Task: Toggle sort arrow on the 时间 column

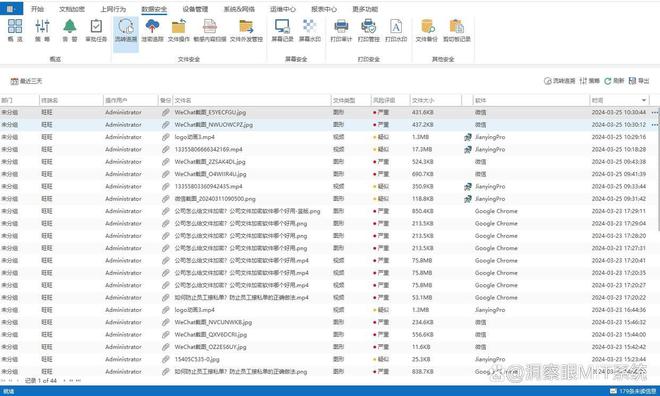Action: [x=644, y=100]
